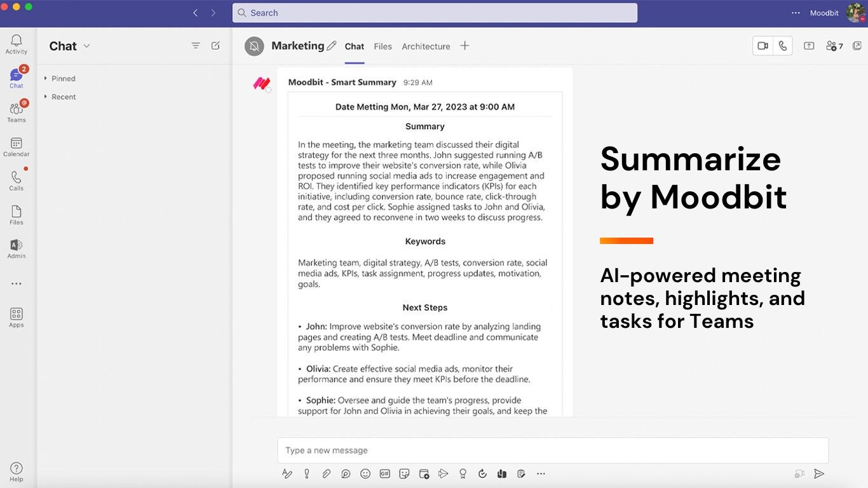Click the Date Metting heading in summary card
The height and width of the screenshot is (488, 868).
(425, 107)
